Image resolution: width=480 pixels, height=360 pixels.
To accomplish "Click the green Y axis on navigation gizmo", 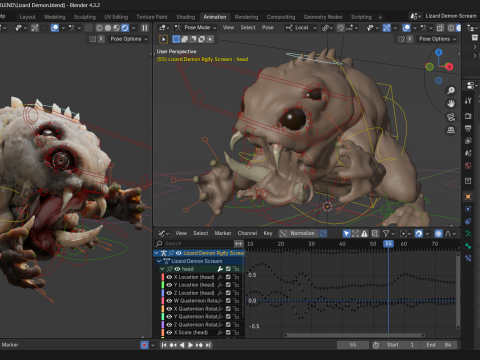I will point(430,67).
